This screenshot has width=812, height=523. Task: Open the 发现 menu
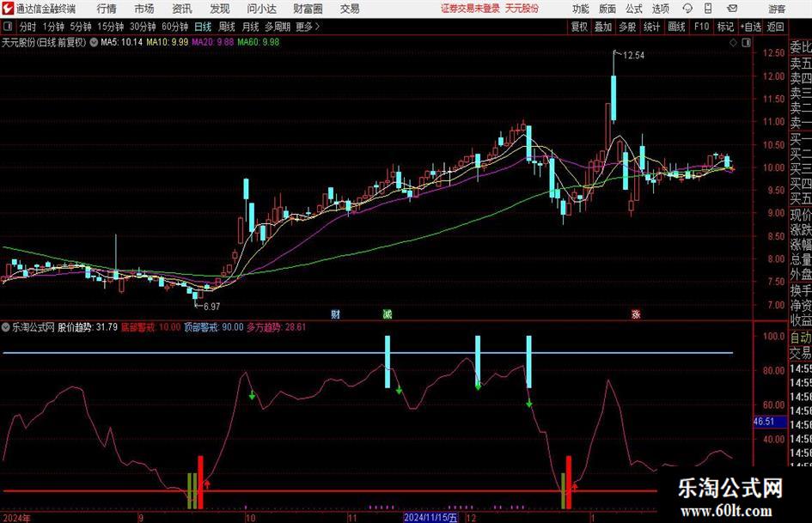click(x=220, y=9)
